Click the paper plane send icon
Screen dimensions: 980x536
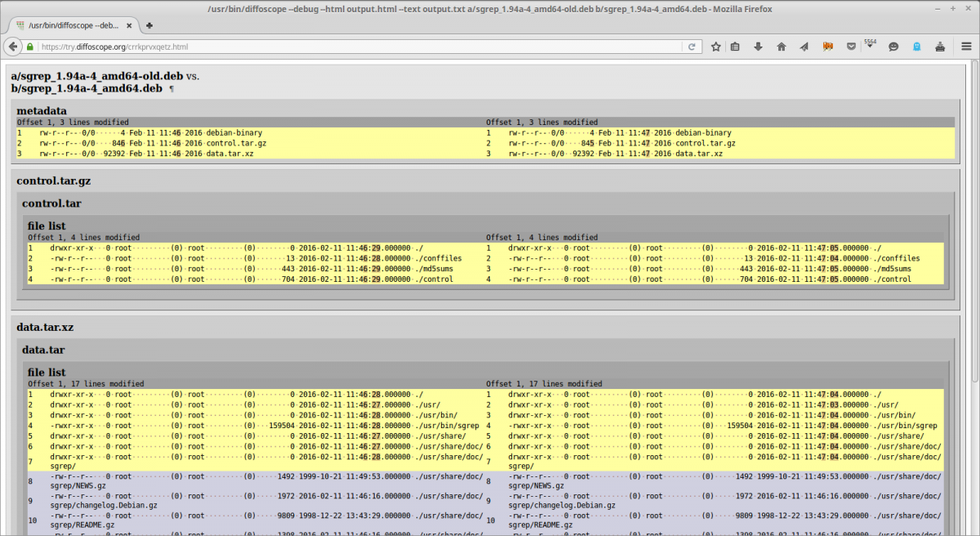pos(804,47)
